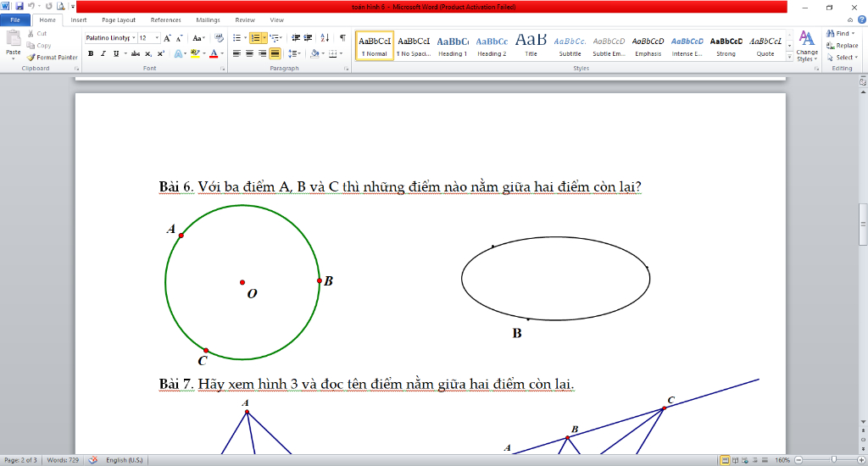Save the document from quick access toolbar
868x466 pixels.
pos(19,6)
